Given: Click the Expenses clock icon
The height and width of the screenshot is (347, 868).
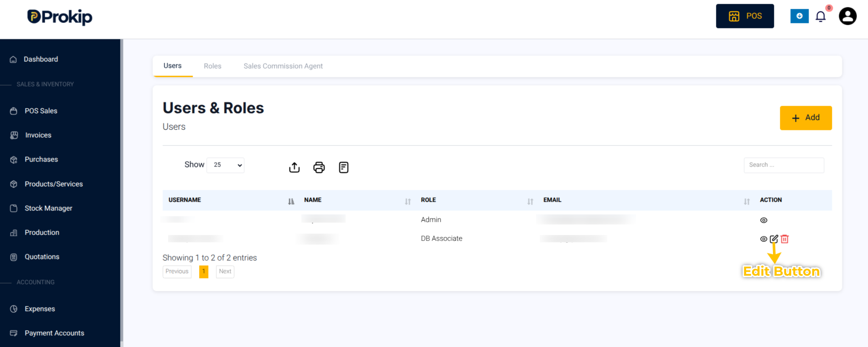Looking at the screenshot, I should (x=14, y=309).
